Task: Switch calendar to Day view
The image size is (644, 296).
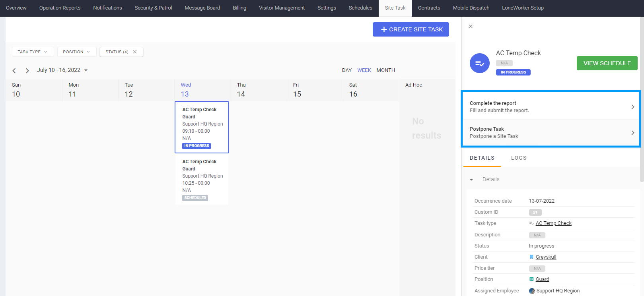Action: (347, 70)
